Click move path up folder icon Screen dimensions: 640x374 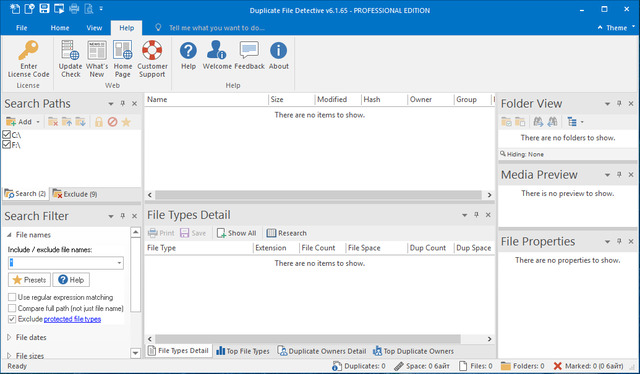click(67, 122)
